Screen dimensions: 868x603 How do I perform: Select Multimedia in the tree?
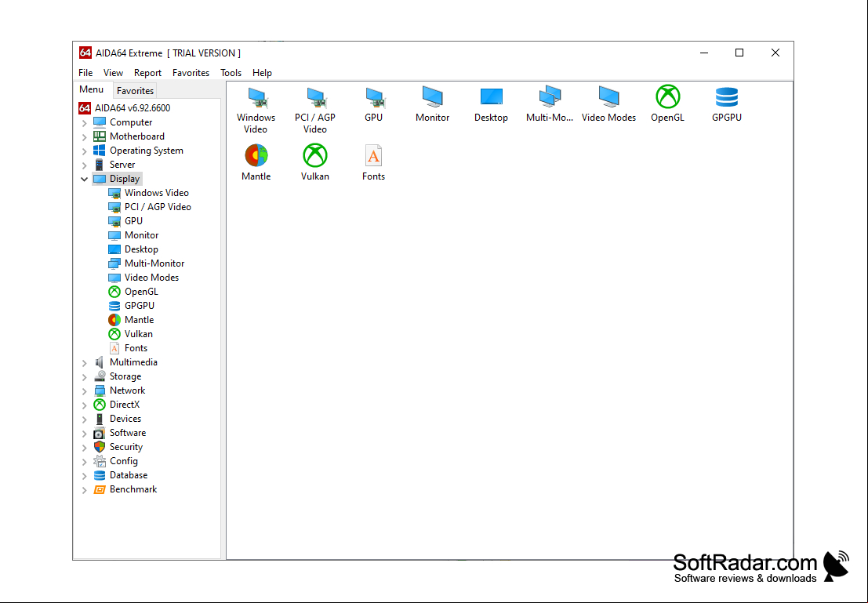125,362
